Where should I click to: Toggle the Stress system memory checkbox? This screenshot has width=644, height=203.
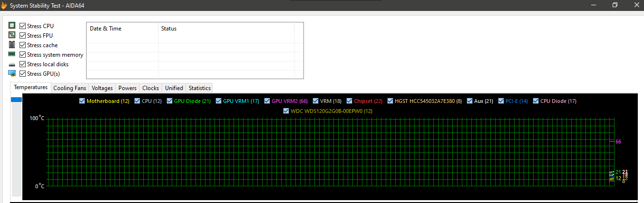[22, 54]
